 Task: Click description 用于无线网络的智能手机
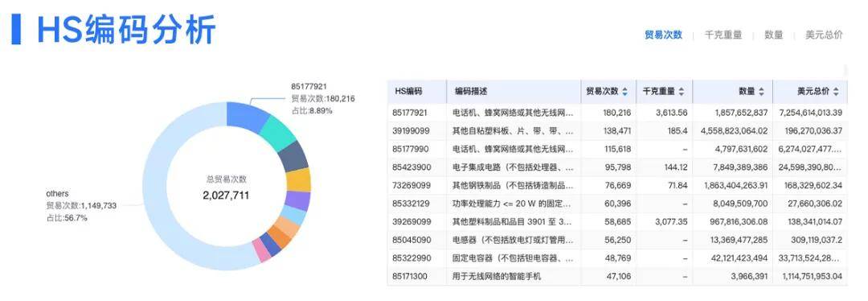tap(496, 276)
